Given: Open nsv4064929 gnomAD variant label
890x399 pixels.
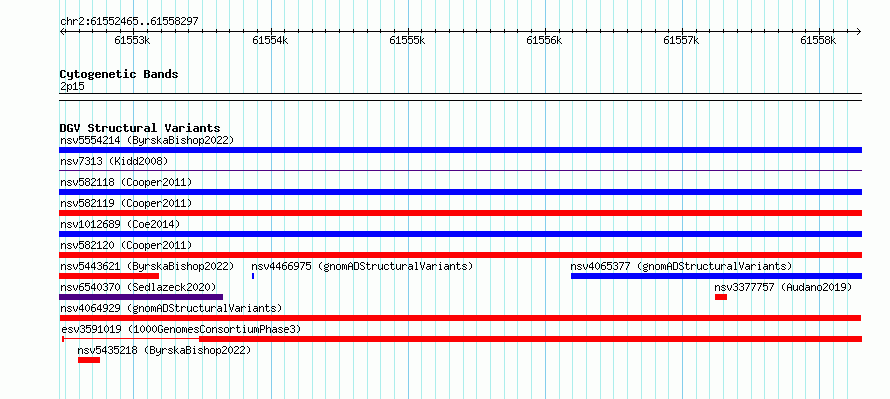Looking at the screenshot, I should tap(171, 308).
